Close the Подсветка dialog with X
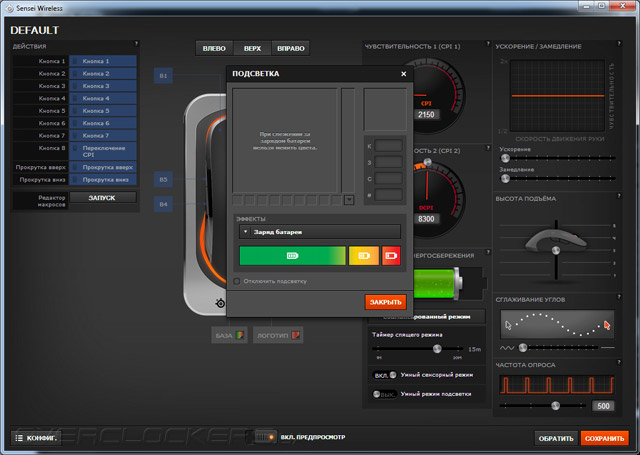The height and width of the screenshot is (455, 640). point(403,74)
